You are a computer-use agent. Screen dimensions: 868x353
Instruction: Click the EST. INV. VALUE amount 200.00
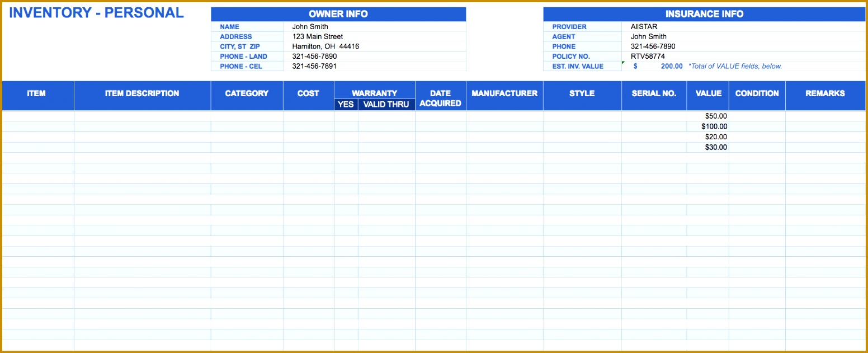coord(669,66)
